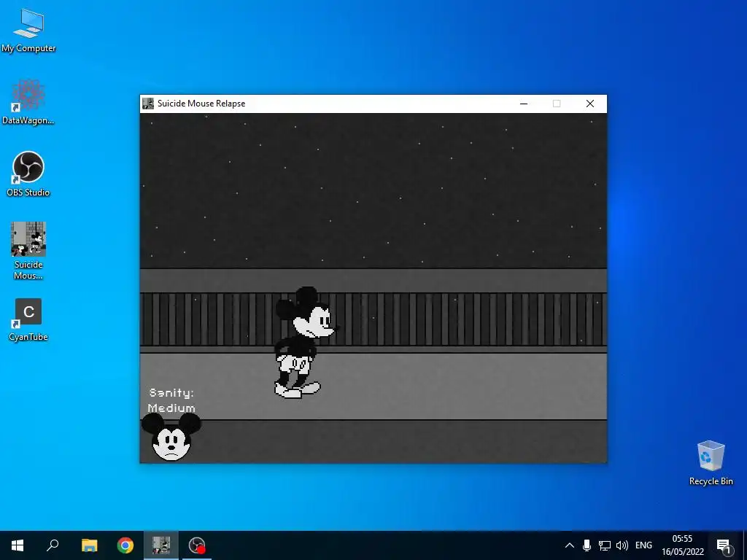The height and width of the screenshot is (560, 747).
Task: Select the Suicide Mouse desktop game icon
Action: [x=28, y=251]
